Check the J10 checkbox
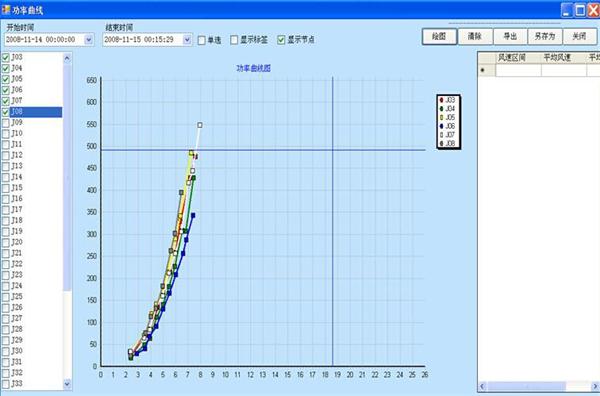The image size is (600, 396). tap(6, 134)
